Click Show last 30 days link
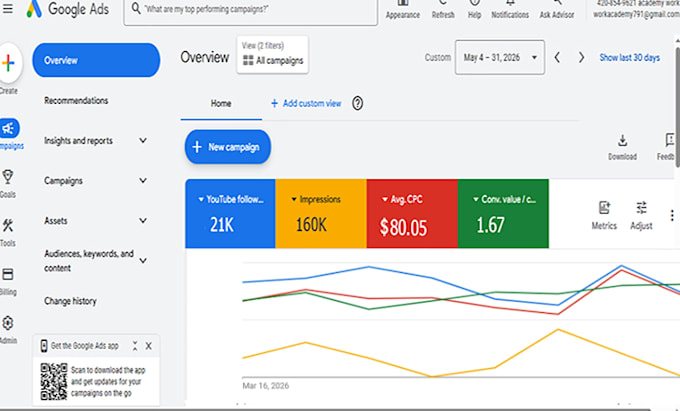680x411 pixels. pos(630,57)
